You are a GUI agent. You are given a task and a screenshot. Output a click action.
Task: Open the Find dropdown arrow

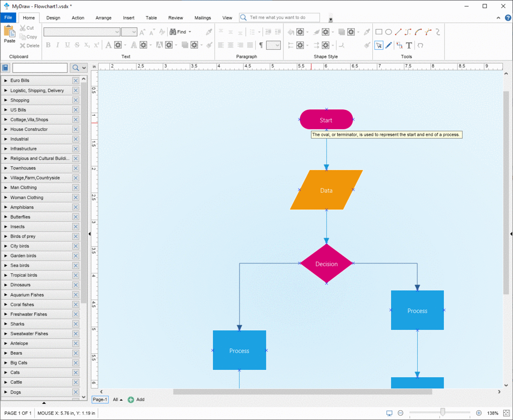tap(190, 32)
